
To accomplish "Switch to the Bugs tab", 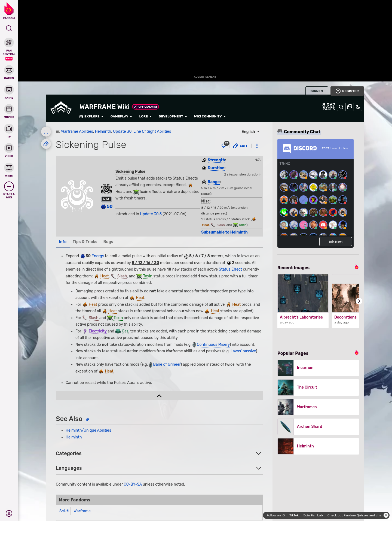I will [x=108, y=242].
